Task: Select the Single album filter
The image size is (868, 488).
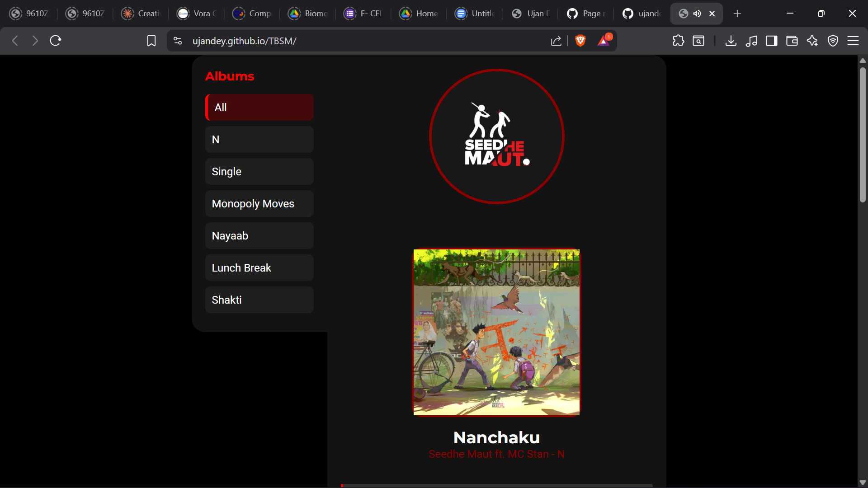Action: point(259,172)
